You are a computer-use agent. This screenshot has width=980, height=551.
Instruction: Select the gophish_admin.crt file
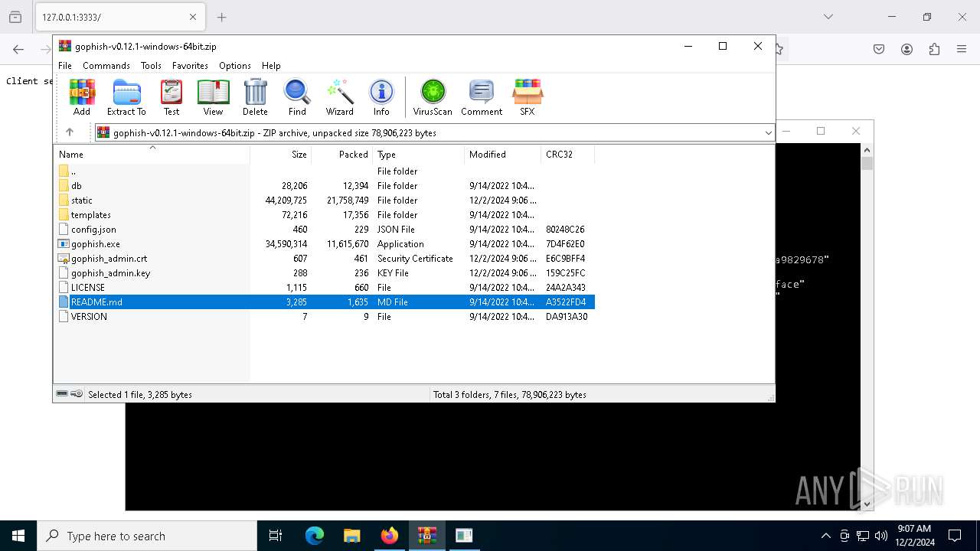pos(325,259)
